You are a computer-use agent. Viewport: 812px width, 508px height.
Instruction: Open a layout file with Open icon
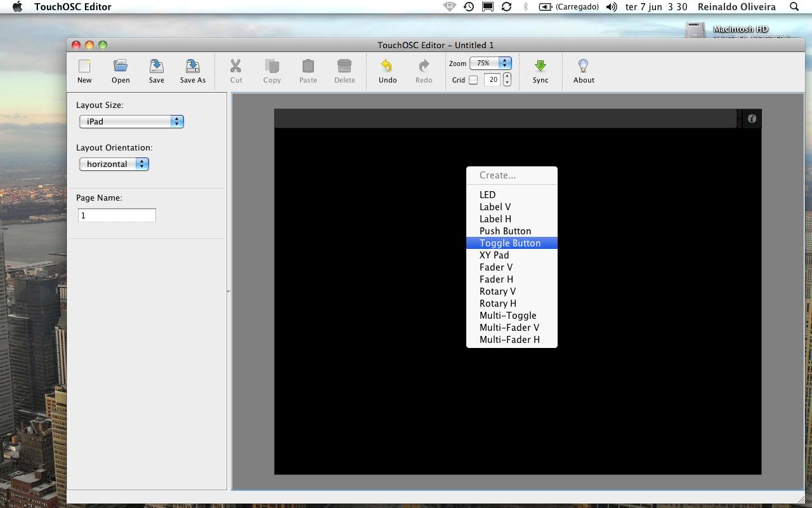click(121, 66)
